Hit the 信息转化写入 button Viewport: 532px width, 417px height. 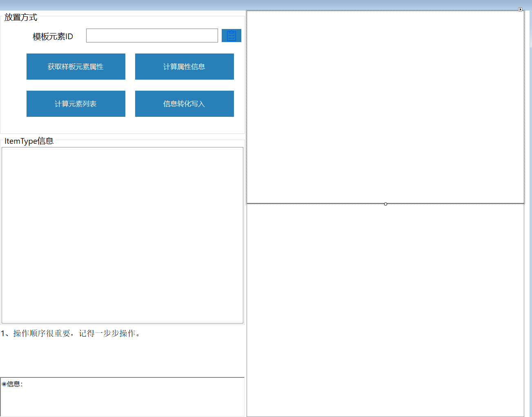184,104
